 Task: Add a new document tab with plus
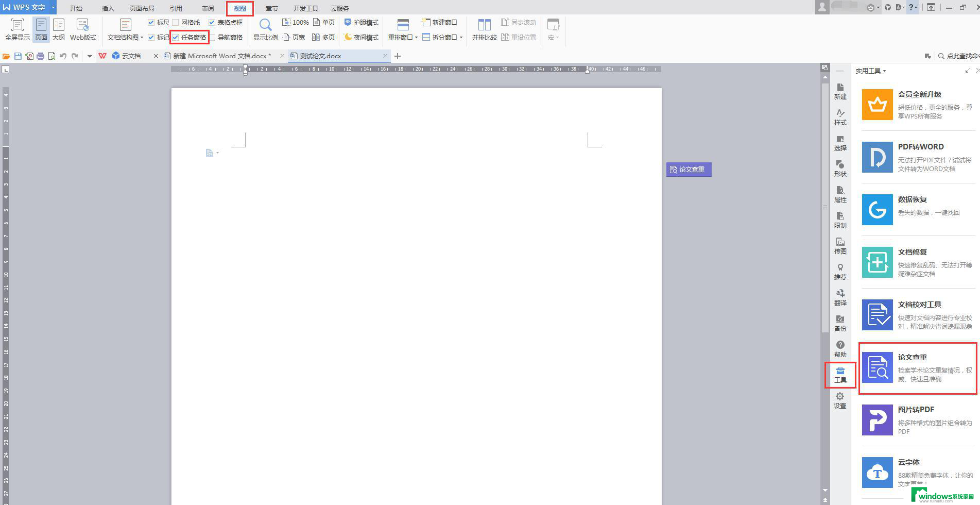pyautogui.click(x=398, y=56)
